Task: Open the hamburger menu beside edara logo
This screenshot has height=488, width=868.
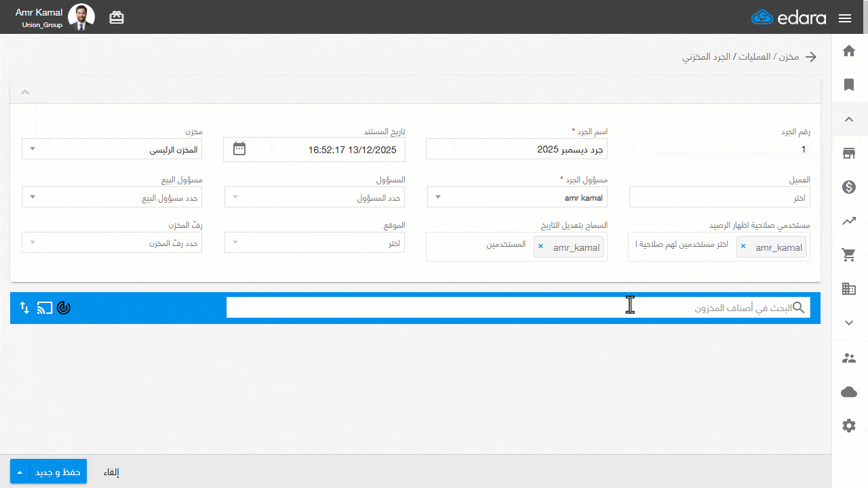Action: coord(845,18)
